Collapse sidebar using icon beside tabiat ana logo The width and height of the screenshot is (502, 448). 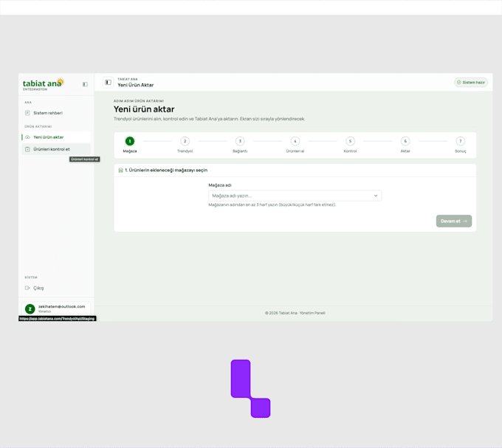coord(85,84)
